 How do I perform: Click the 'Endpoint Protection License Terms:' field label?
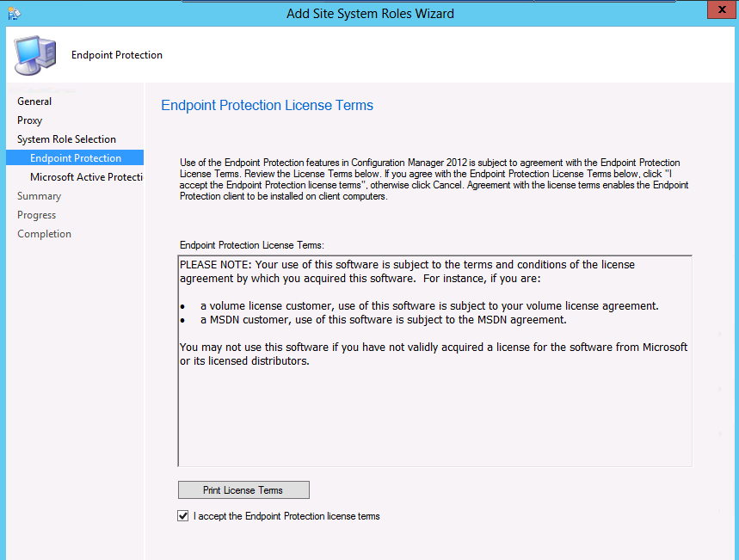click(x=252, y=245)
